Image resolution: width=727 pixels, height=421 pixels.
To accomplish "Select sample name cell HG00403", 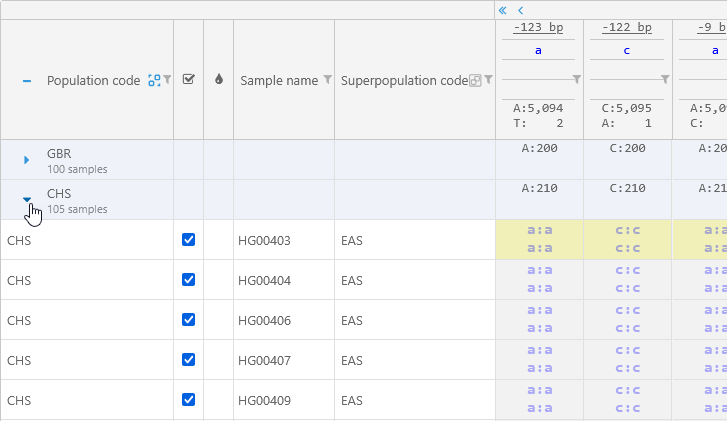I will tap(284, 240).
